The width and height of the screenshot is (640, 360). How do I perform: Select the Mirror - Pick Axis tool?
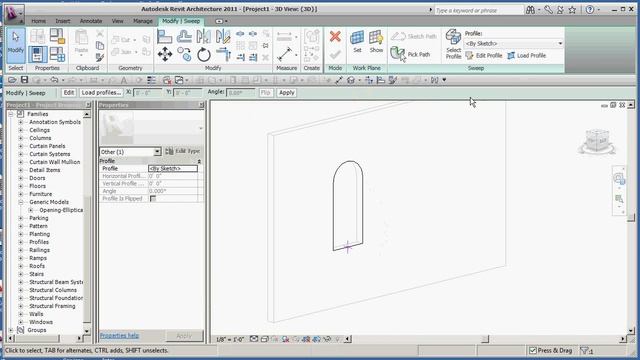point(203,37)
